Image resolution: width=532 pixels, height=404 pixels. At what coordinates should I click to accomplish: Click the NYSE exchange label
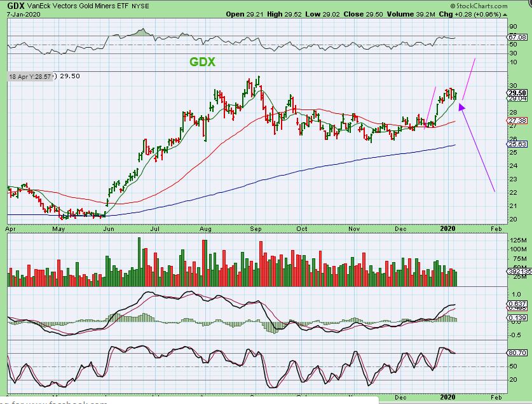click(x=140, y=6)
